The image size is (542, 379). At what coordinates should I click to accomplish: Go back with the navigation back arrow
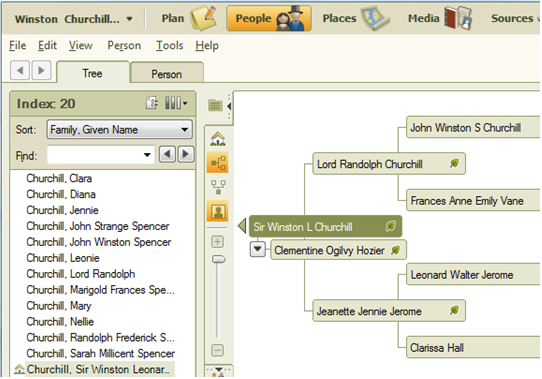tap(20, 71)
